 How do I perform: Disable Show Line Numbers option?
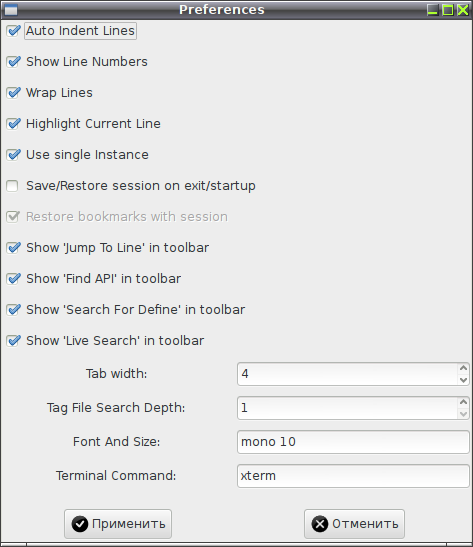tap(13, 62)
